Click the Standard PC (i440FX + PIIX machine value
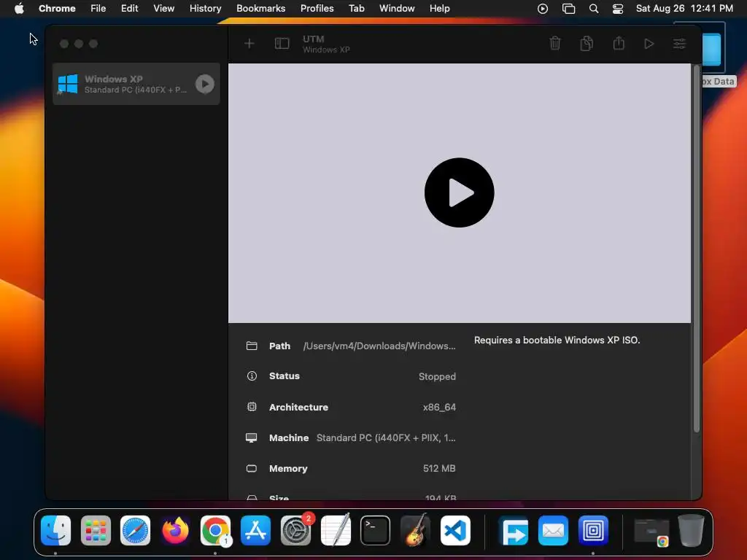747x560 pixels. click(x=386, y=438)
